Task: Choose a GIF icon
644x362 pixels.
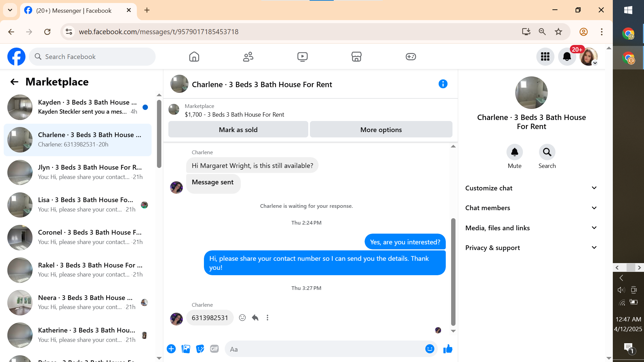Action: [x=214, y=349]
